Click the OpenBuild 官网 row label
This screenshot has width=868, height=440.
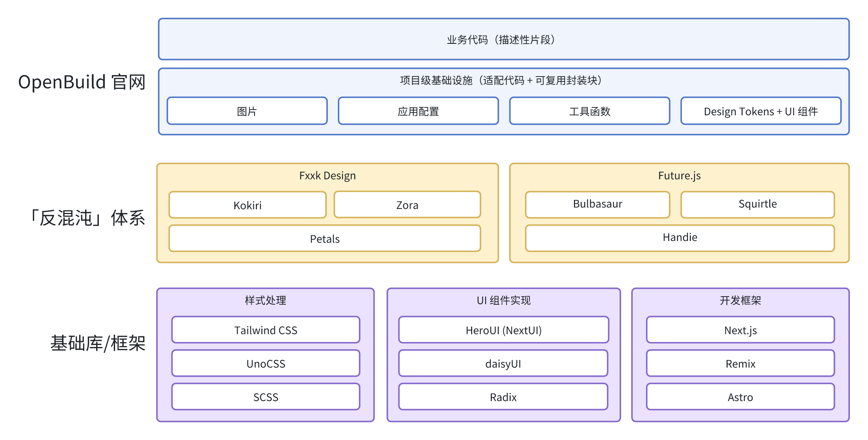coord(82,82)
